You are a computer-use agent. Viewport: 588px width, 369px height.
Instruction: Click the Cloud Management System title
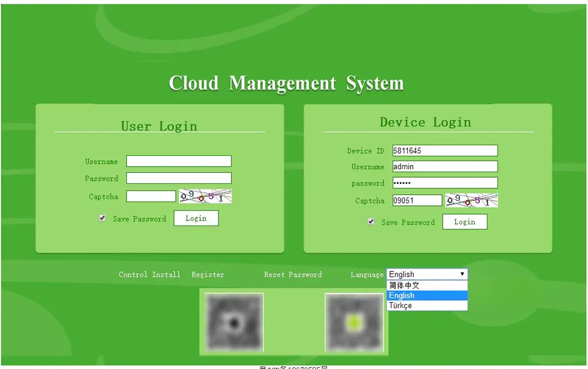pos(287,83)
